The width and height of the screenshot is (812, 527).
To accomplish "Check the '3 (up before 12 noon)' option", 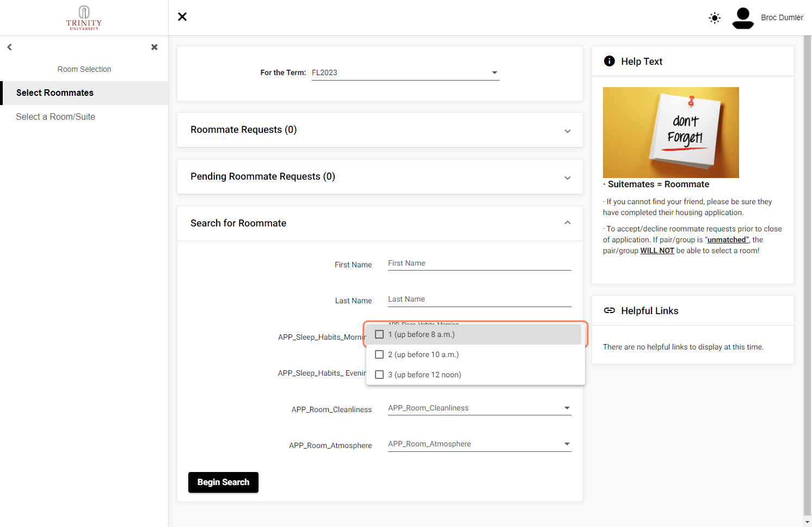I will 379,375.
